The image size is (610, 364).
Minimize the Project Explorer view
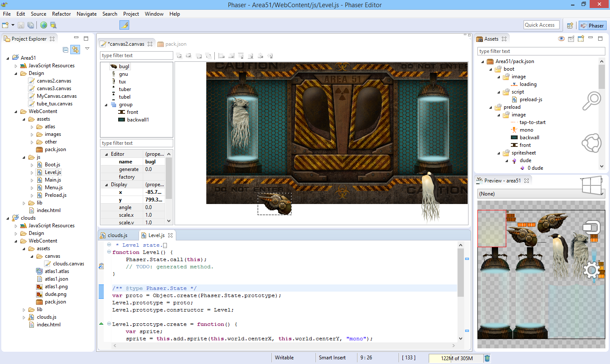point(76,38)
